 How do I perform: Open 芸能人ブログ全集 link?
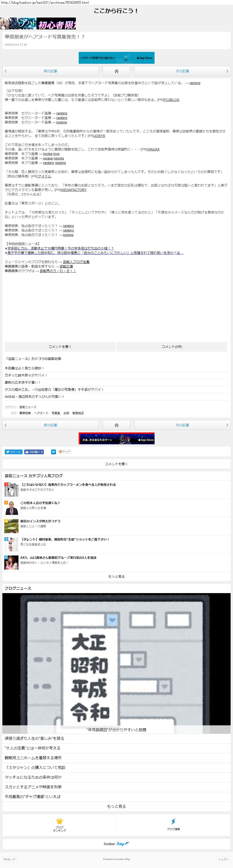coord(76,262)
